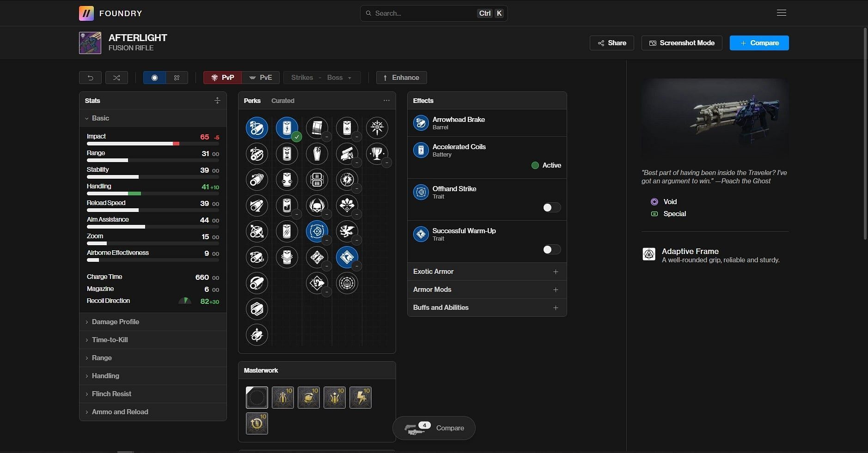Select the hand holding magazine trait perk
Screen dimensions: 868x453
(347, 154)
